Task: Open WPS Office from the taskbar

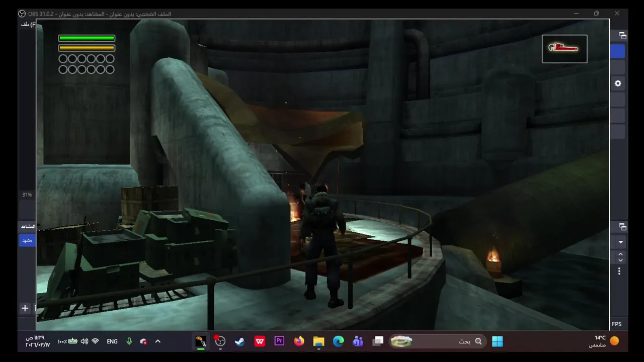Action: point(260,341)
